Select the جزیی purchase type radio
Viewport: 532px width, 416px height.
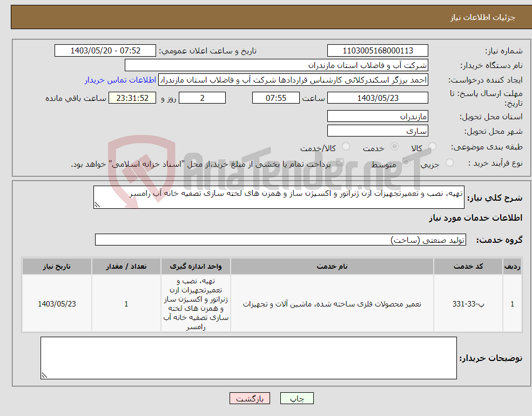click(x=449, y=163)
